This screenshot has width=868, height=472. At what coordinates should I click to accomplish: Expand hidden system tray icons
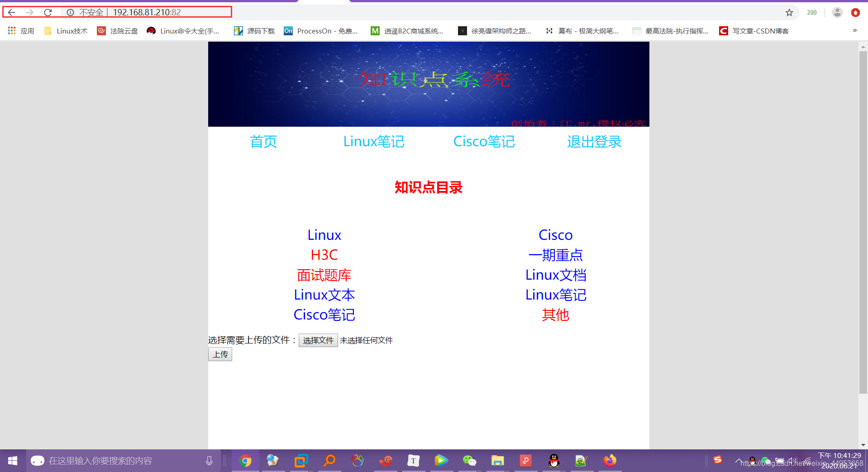coord(739,460)
